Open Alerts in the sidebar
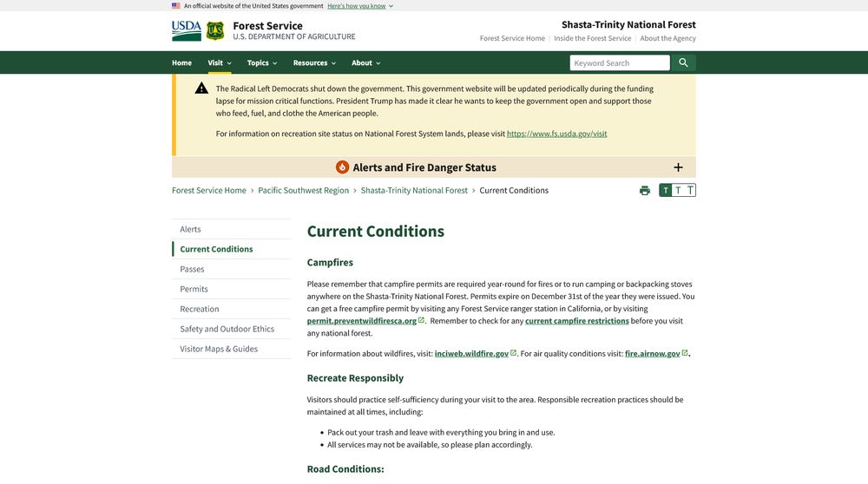This screenshot has width=868, height=484. [x=232, y=229]
